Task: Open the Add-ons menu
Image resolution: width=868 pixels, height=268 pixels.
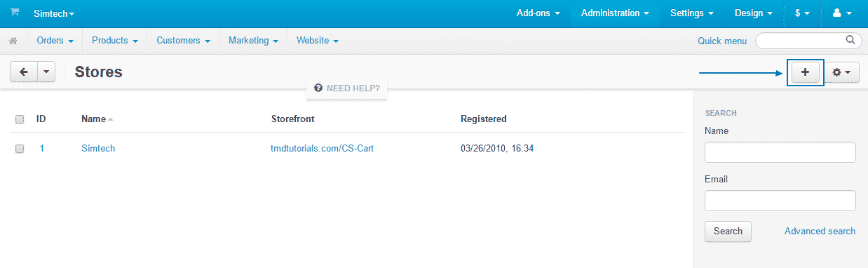Action: point(538,13)
